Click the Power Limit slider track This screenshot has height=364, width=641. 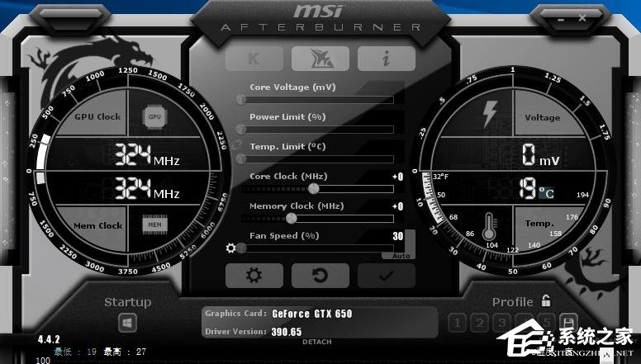coord(318,130)
